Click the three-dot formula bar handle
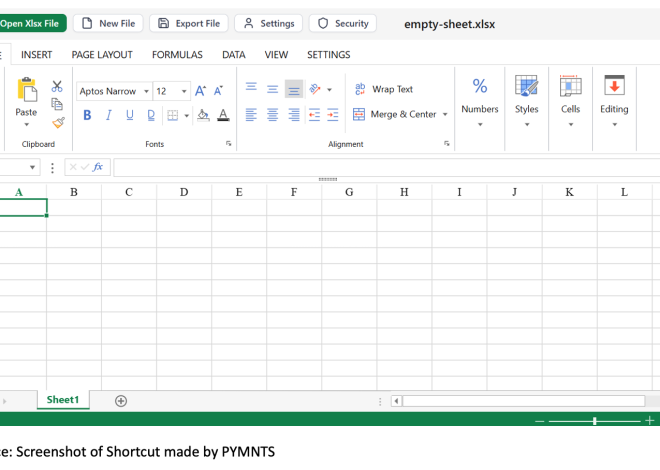660x470 pixels. (x=52, y=167)
